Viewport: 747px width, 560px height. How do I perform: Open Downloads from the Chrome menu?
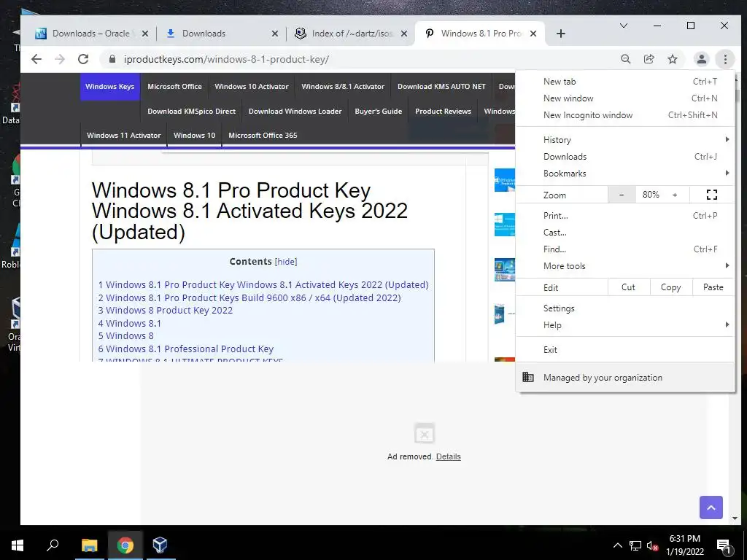(x=625, y=157)
